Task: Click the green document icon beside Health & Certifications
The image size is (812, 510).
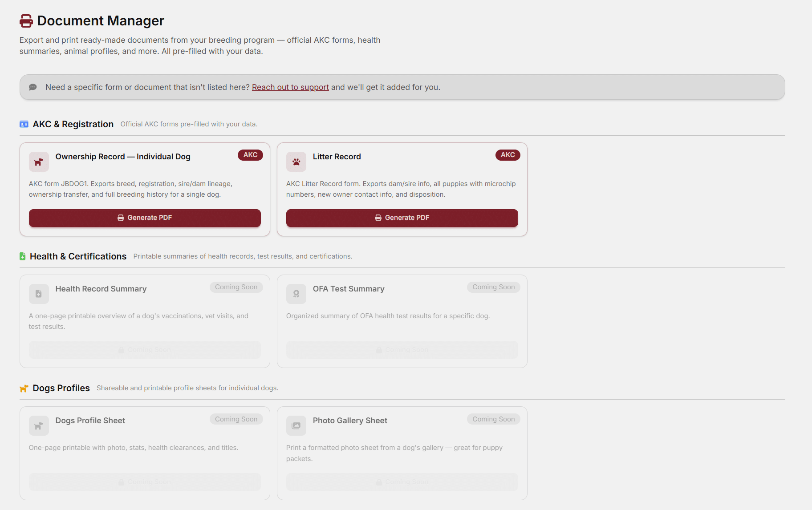Action: coord(22,256)
